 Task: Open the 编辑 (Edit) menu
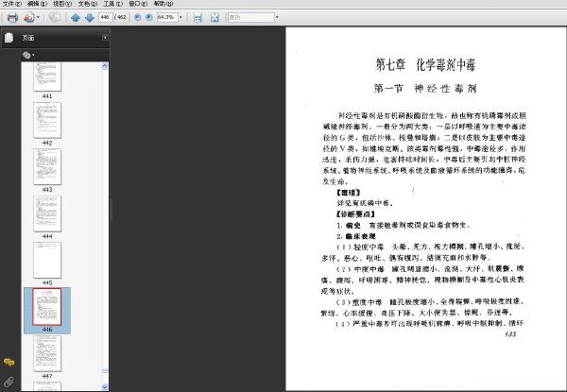pos(37,4)
